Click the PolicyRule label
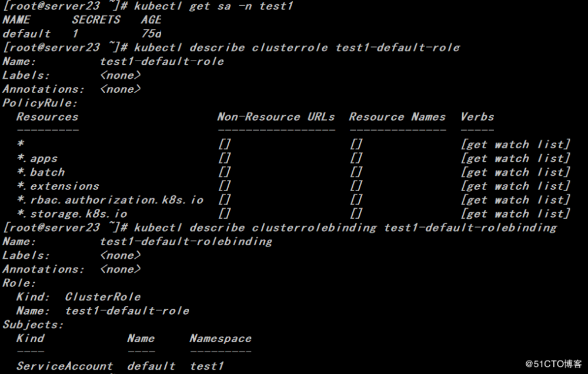 (x=40, y=103)
